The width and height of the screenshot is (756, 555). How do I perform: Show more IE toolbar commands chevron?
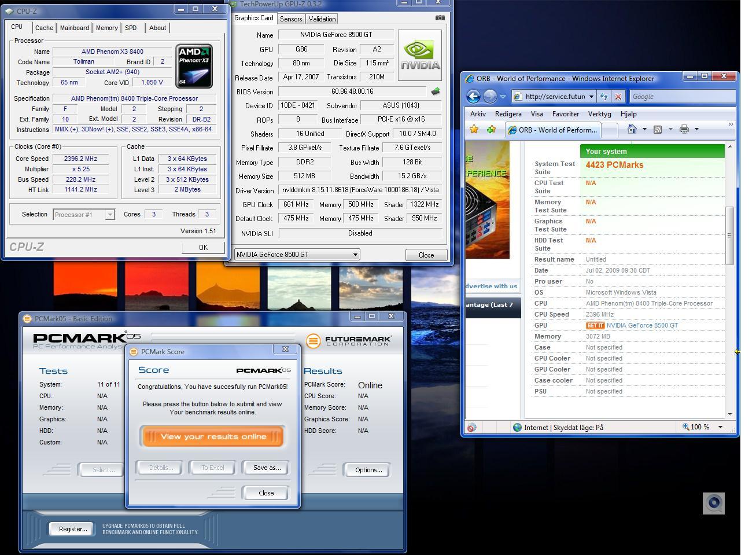pyautogui.click(x=731, y=125)
